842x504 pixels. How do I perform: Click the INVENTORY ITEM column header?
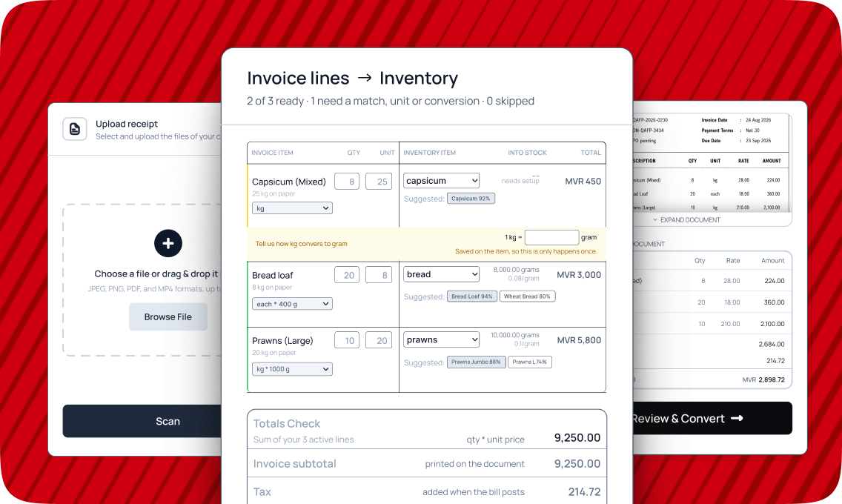(430, 153)
